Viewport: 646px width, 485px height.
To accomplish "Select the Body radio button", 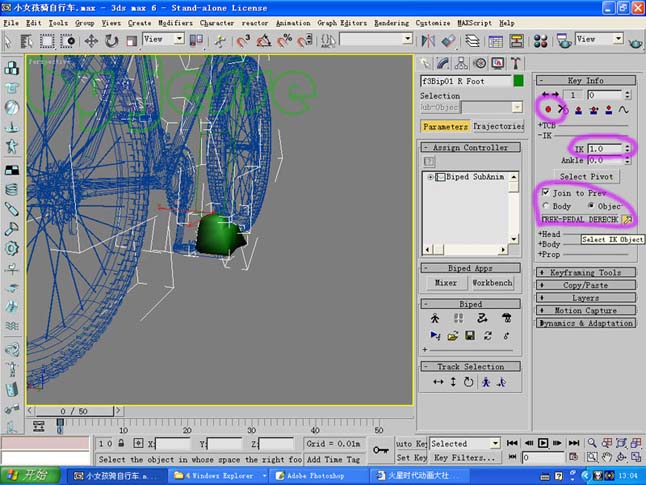I will [x=545, y=206].
